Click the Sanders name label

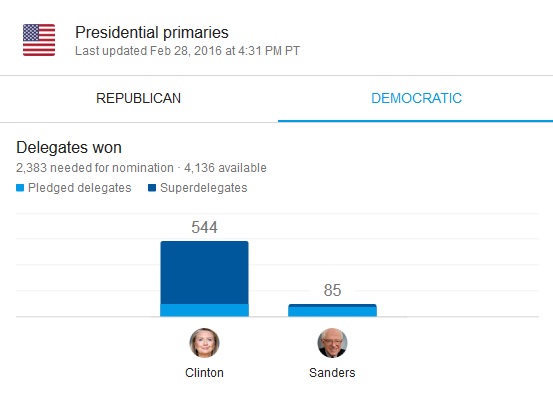[x=332, y=373]
